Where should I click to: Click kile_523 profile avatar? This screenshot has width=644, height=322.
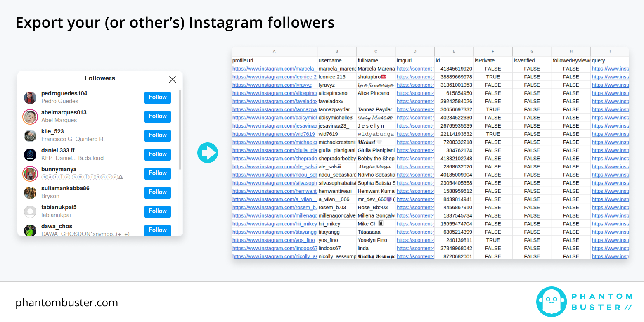pyautogui.click(x=30, y=136)
